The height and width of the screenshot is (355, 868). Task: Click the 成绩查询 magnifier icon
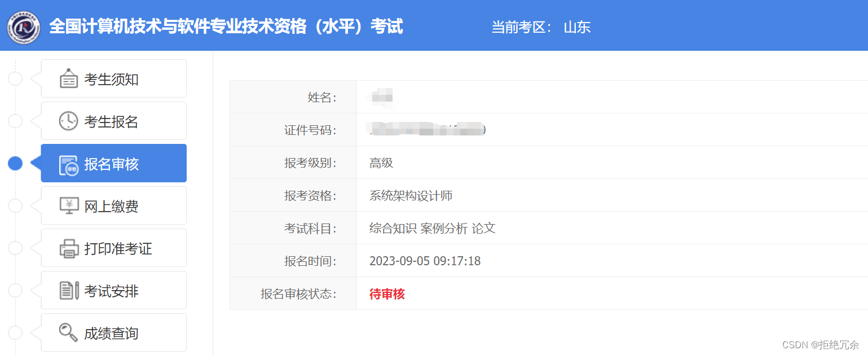(x=69, y=333)
